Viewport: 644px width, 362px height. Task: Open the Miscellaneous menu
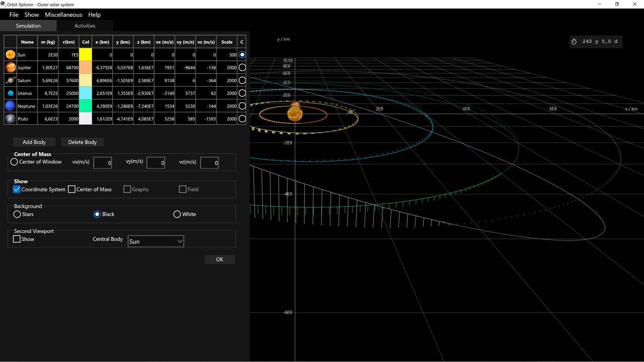coord(64,15)
